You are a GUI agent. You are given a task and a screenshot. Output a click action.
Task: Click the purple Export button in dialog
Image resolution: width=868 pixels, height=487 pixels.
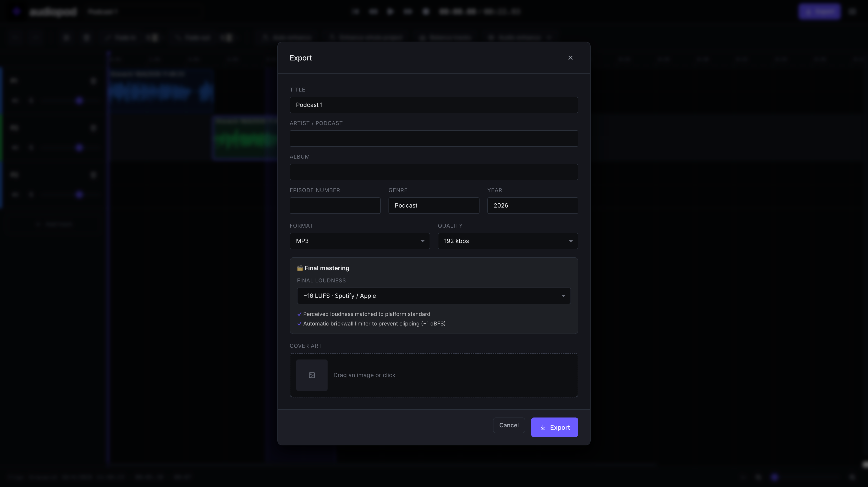(x=554, y=427)
